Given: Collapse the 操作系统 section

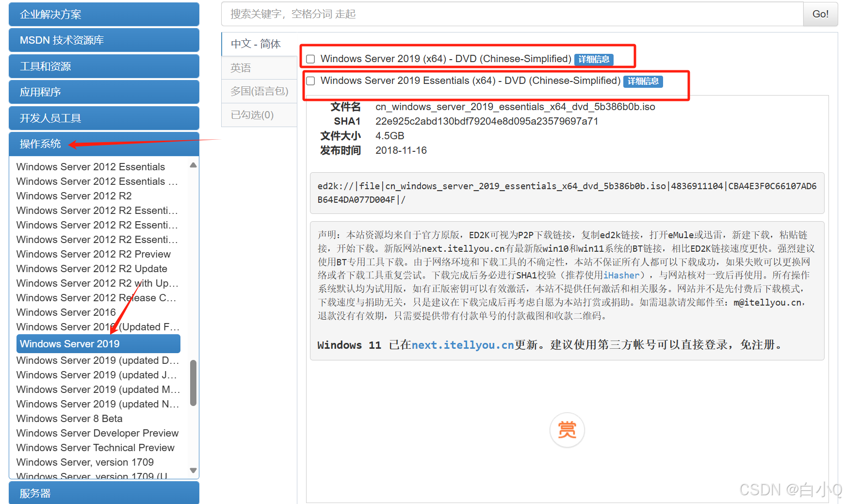Looking at the screenshot, I should [104, 144].
